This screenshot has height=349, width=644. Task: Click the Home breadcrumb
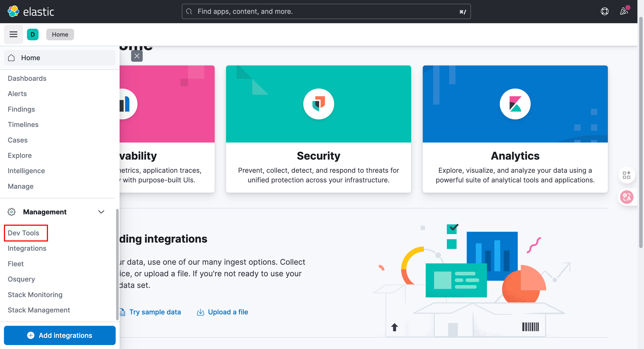coord(60,34)
